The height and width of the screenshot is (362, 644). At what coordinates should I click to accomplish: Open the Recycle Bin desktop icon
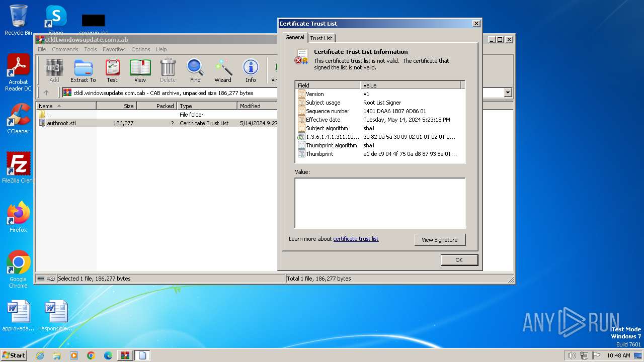click(x=18, y=20)
